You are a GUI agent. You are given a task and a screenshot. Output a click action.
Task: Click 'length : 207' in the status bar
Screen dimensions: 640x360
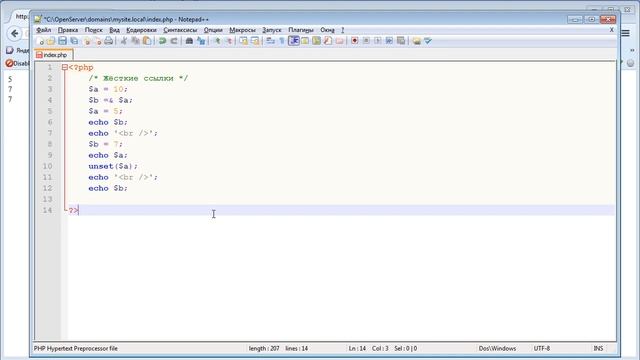point(264,349)
